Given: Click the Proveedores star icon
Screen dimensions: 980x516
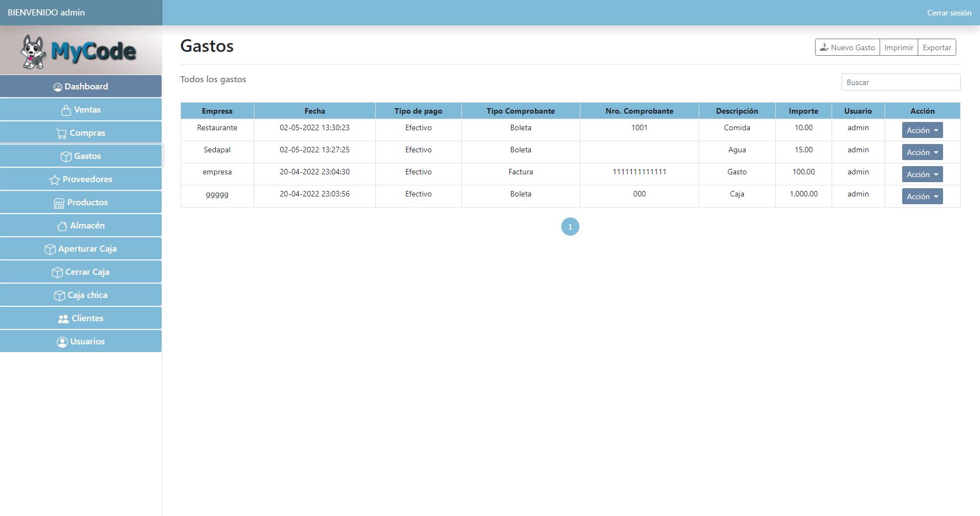Looking at the screenshot, I should tap(54, 180).
